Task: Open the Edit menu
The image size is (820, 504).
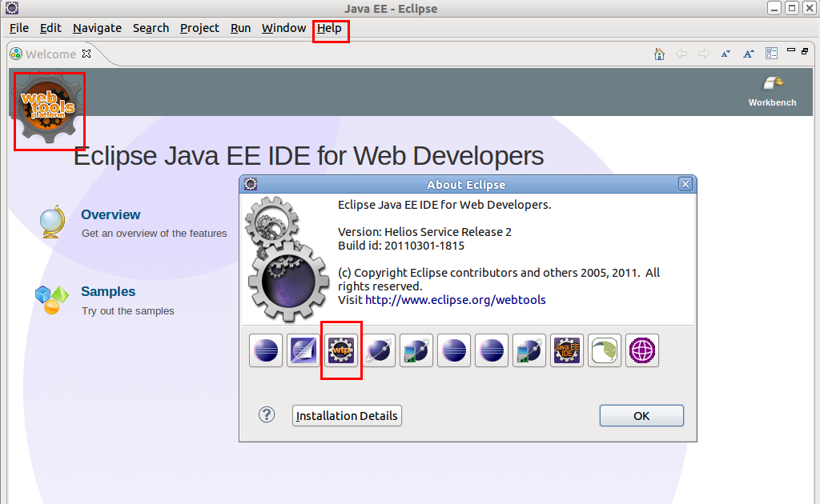Action: 50,28
